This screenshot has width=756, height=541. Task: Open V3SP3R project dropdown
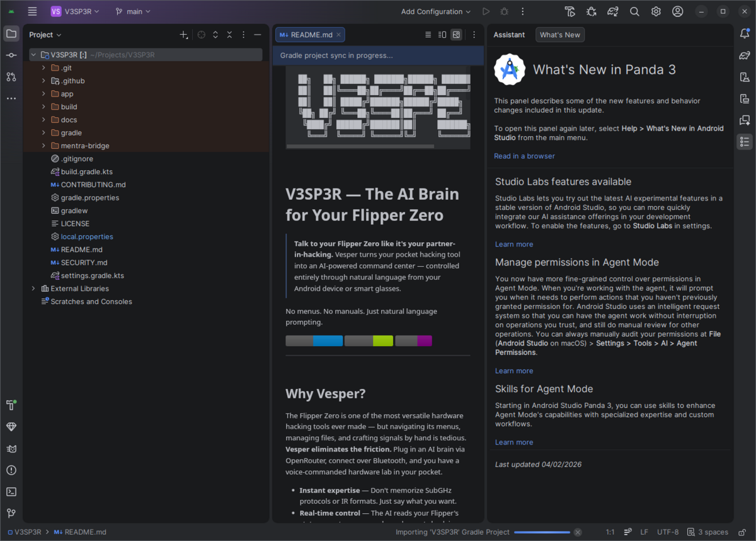click(75, 11)
